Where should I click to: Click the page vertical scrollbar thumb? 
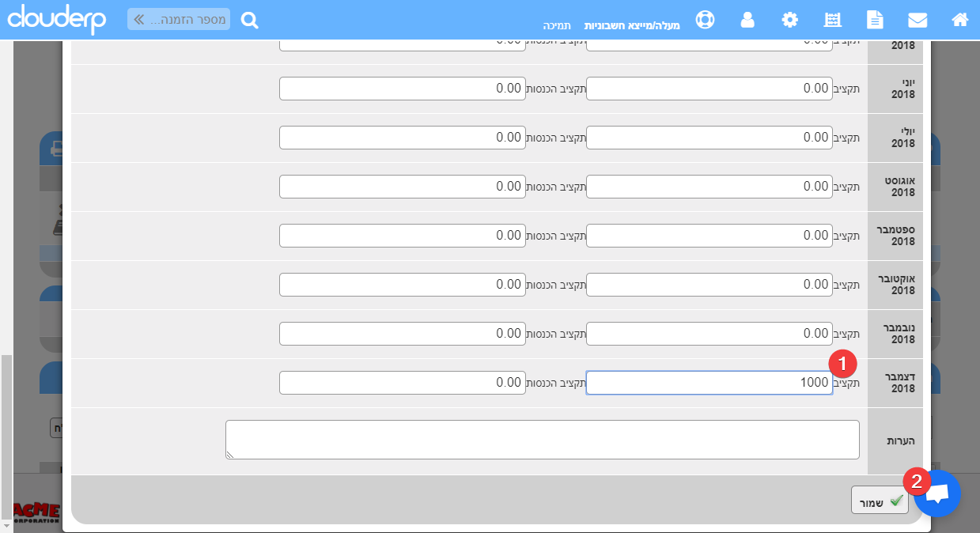pyautogui.click(x=6, y=437)
